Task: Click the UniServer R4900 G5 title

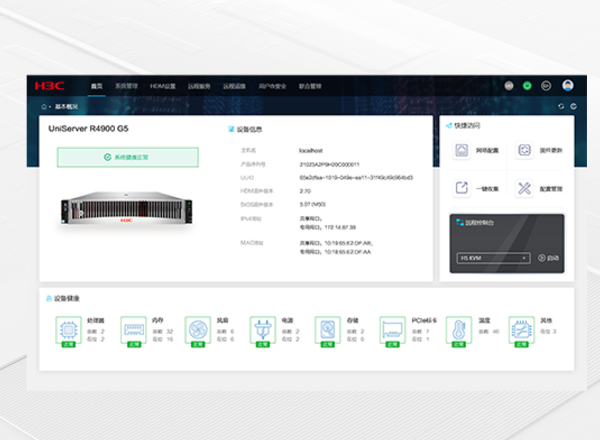Action: pos(88,129)
